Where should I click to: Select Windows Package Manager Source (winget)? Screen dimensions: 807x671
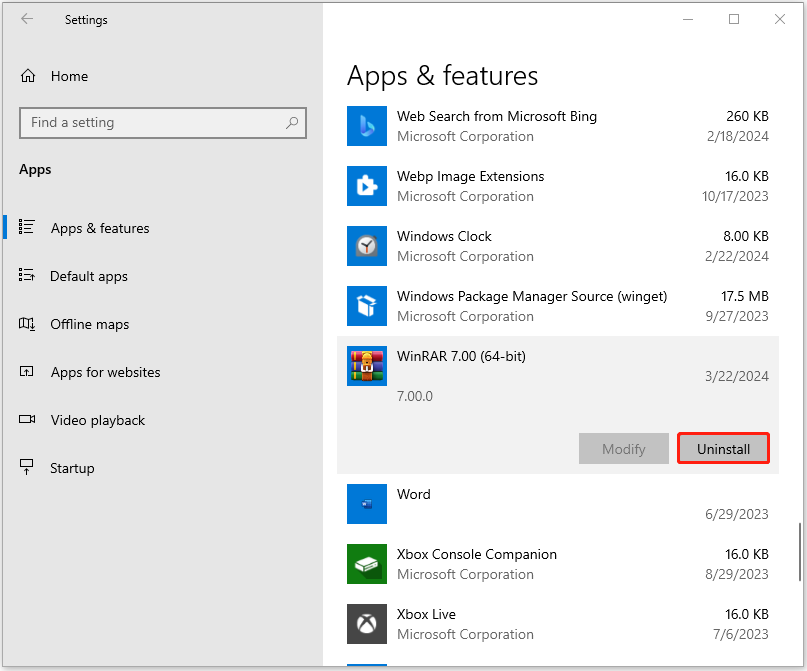click(557, 306)
